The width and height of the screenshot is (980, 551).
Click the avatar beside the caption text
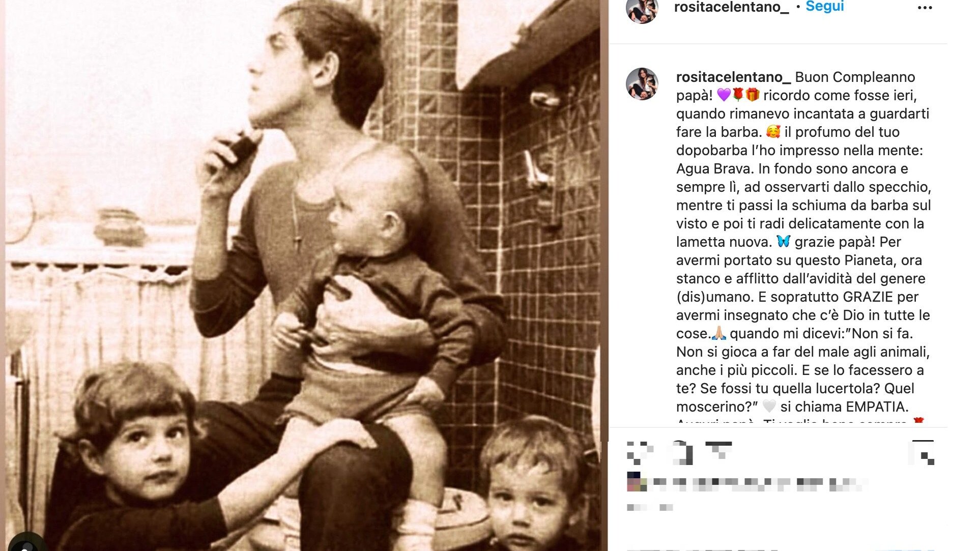tap(642, 84)
